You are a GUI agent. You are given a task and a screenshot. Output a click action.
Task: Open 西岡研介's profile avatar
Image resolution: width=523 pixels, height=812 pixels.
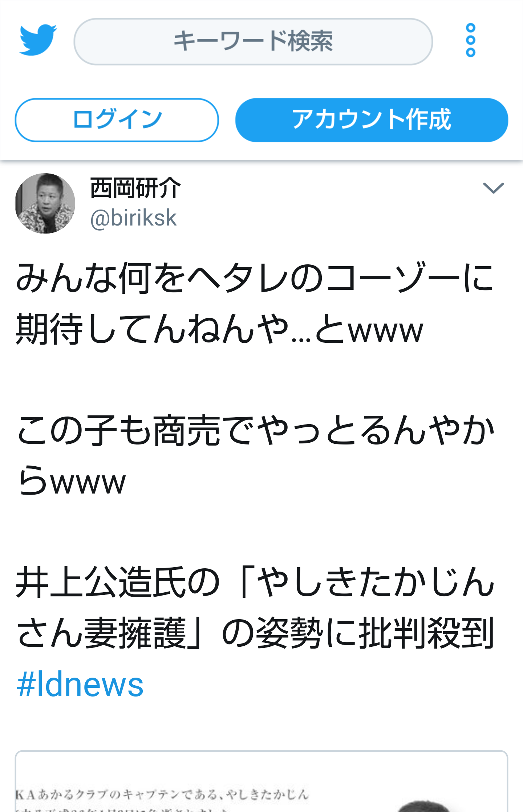pos(45,203)
